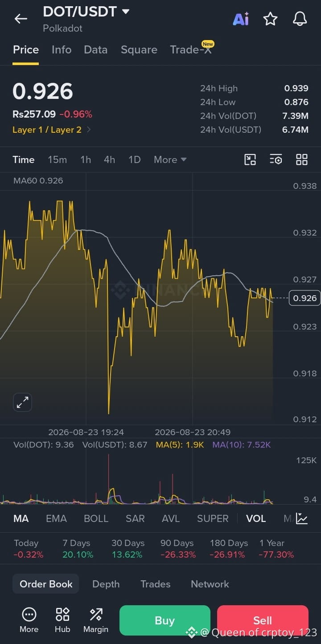Open the More timeframes dropdown
The width and height of the screenshot is (321, 644).
click(x=170, y=159)
